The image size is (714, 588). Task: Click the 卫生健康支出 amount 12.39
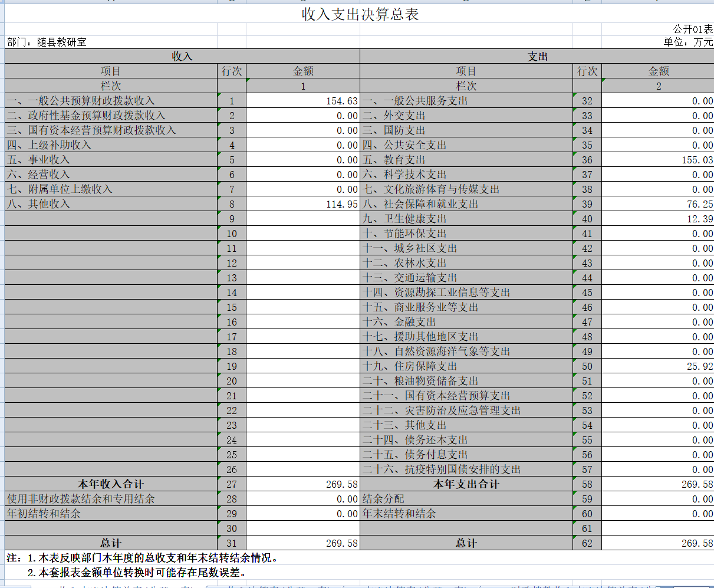658,219
